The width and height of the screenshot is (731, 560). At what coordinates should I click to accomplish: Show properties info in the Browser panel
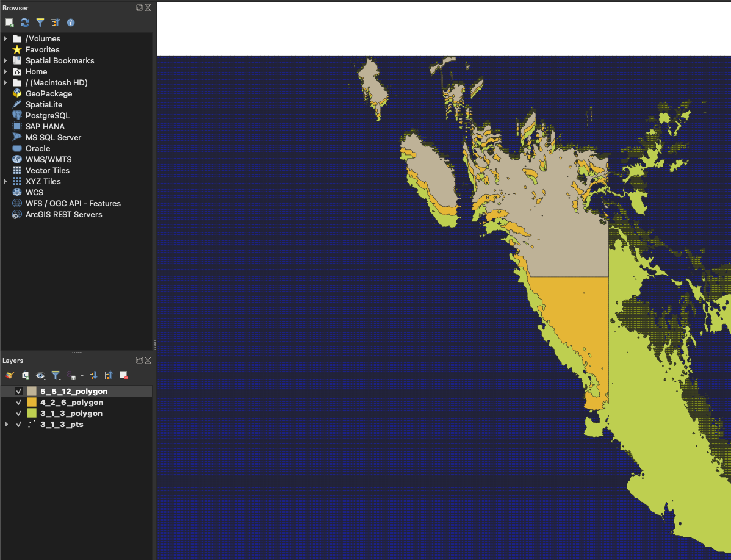(69, 23)
